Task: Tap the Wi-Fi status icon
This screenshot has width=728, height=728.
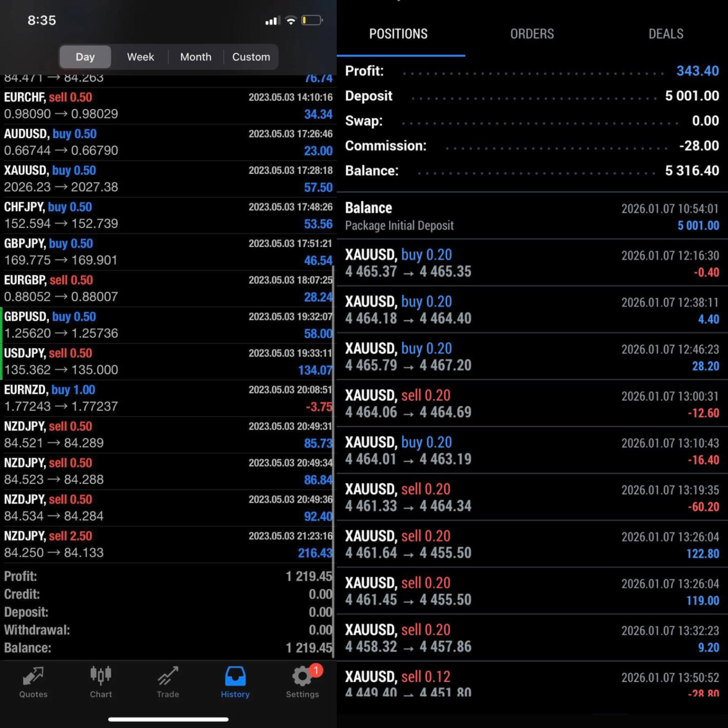Action: coord(291,20)
